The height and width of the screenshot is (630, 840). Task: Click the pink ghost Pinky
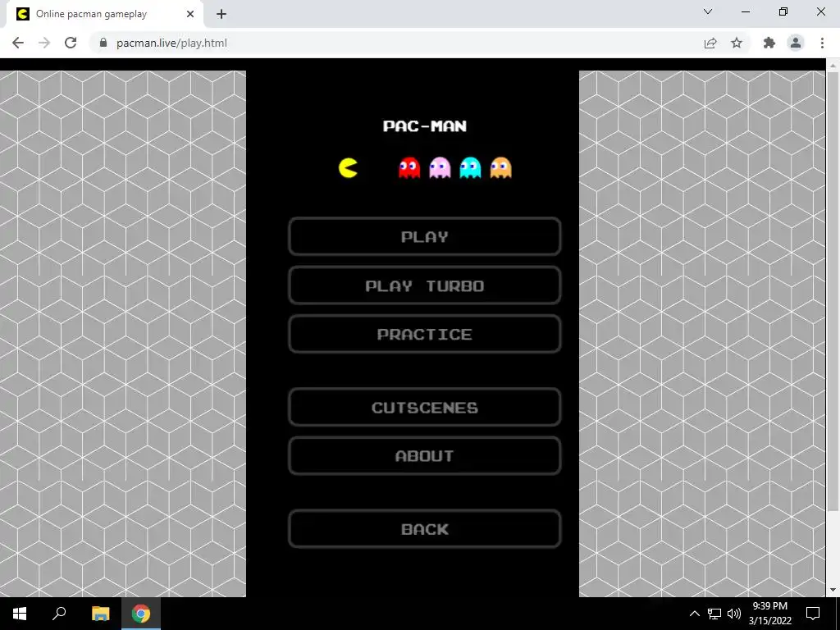tap(440, 167)
